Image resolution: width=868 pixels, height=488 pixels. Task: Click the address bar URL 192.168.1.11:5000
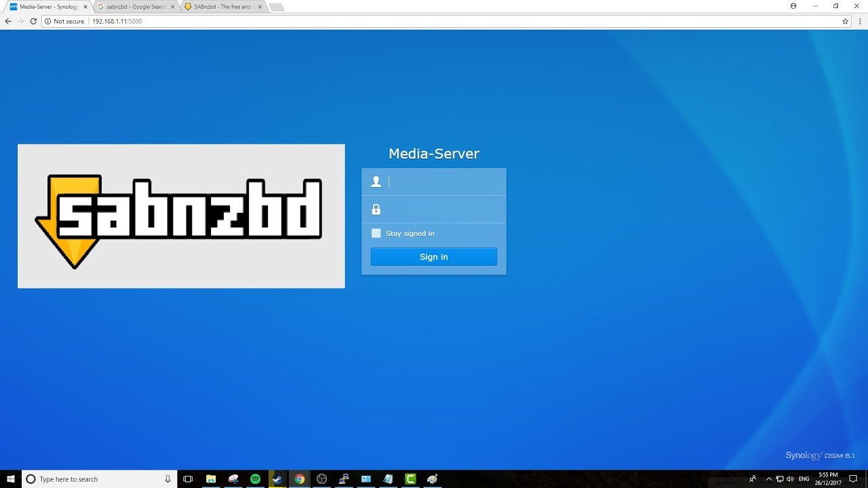(x=117, y=21)
